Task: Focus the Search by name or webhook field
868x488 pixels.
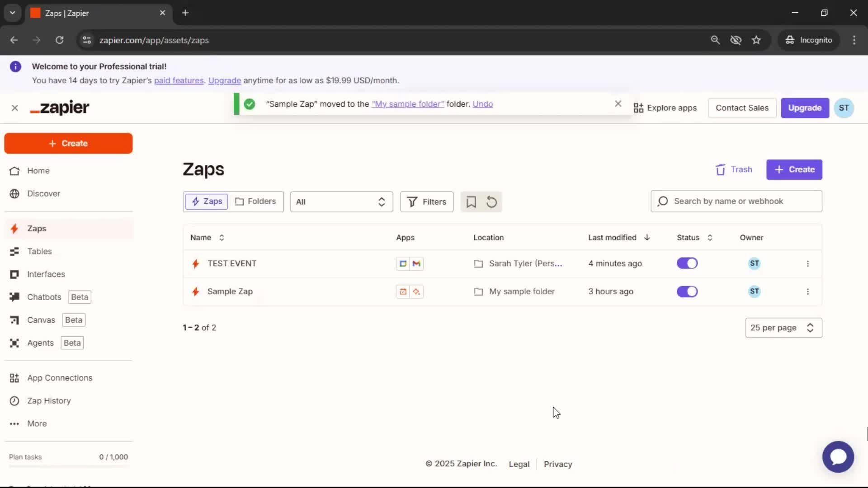Action: tap(736, 202)
